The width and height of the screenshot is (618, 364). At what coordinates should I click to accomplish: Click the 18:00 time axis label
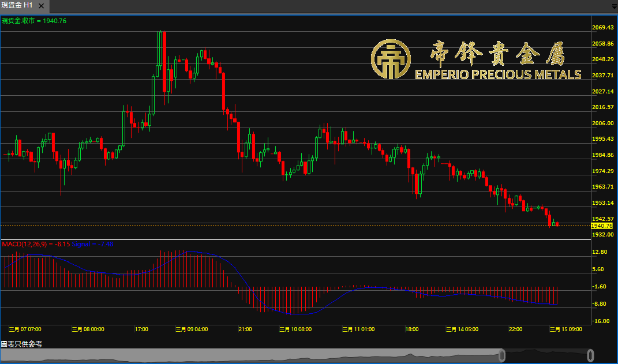pos(411,329)
